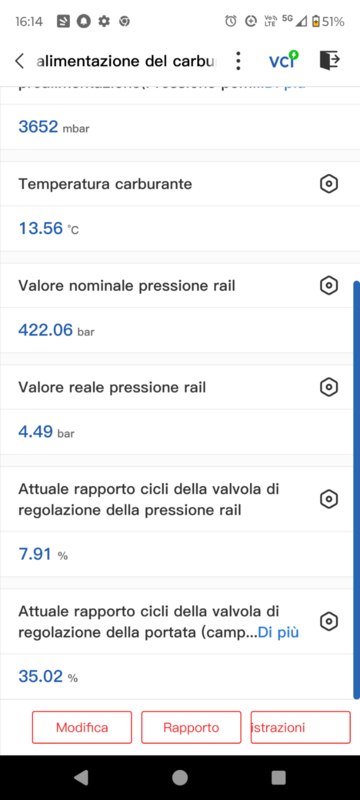This screenshot has height=800, width=360.
Task: Tap hexagon icon beside Valore nominale pressione rail
Action: pyautogui.click(x=329, y=285)
